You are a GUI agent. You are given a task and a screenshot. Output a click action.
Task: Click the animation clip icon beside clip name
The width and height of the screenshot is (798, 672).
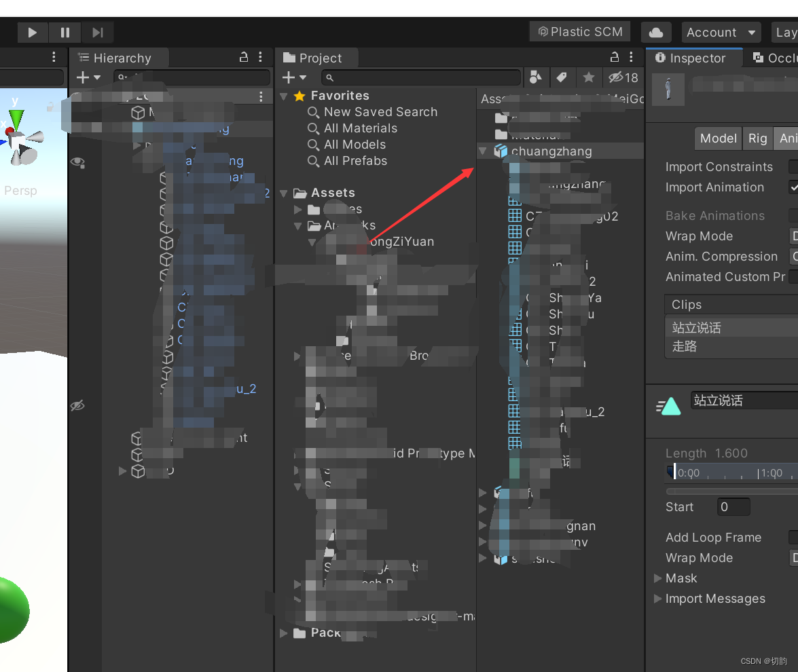tap(668, 406)
